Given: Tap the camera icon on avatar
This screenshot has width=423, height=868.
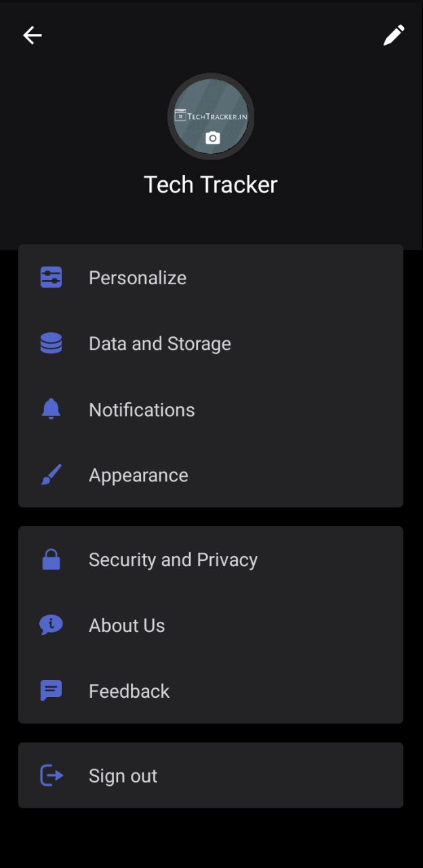Looking at the screenshot, I should click(213, 138).
